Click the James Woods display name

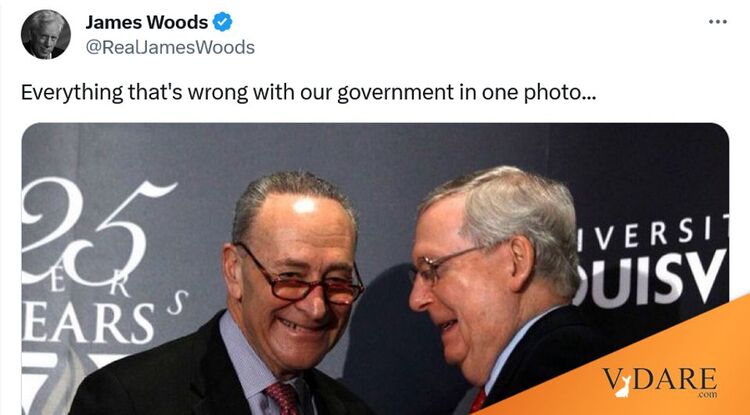(x=146, y=22)
